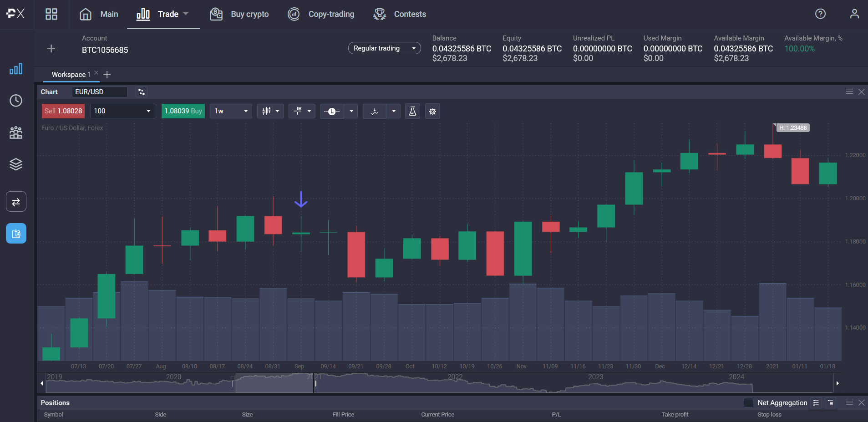Viewport: 868px width, 422px height.
Task: Click list view icon next to Net Aggregation
Action: click(816, 403)
